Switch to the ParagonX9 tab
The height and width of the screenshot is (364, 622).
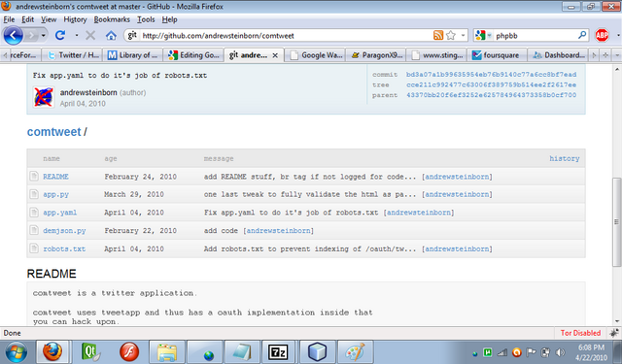(376, 55)
